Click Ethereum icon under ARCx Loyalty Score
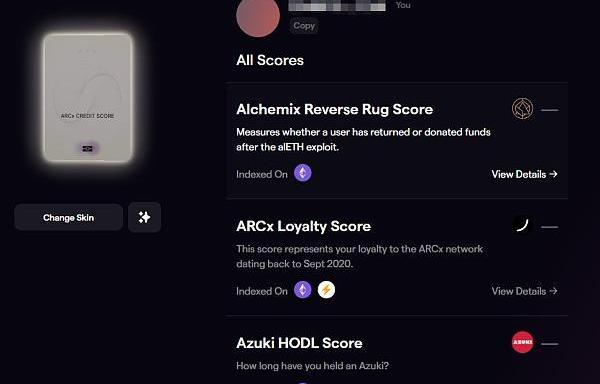This screenshot has width=600, height=384. tap(303, 290)
